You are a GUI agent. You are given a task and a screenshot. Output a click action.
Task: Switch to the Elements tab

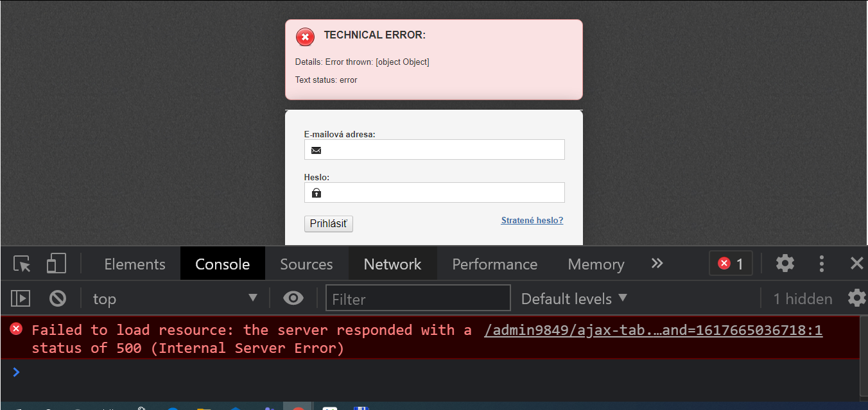(135, 264)
